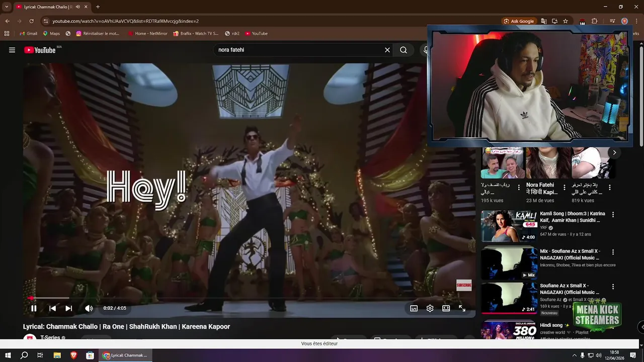This screenshot has width=644, height=362.
Task: Open options for Nora Fatehi video
Action: [x=564, y=188]
